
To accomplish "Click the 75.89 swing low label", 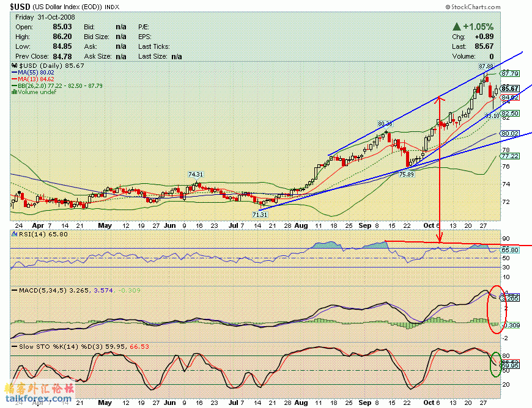I will (x=407, y=175).
